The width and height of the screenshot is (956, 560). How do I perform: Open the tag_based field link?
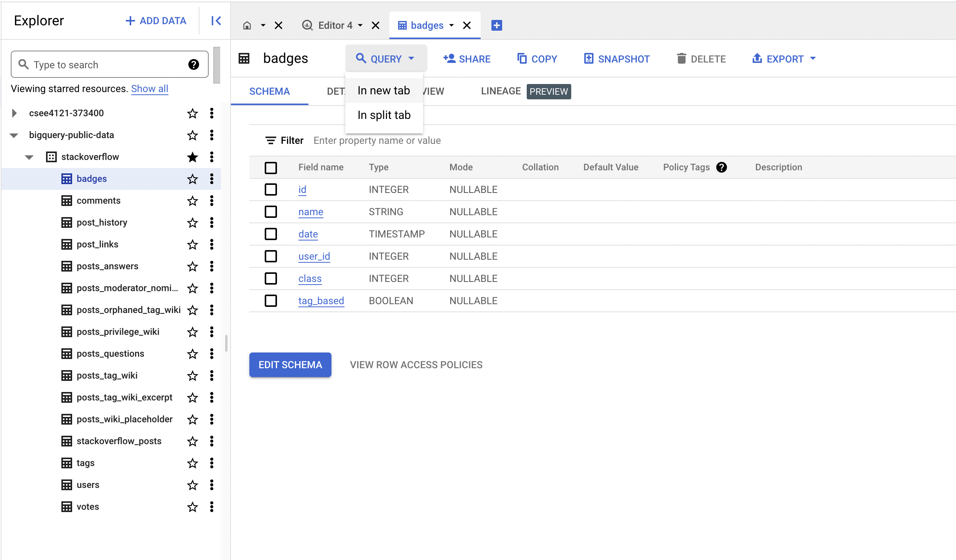tap(321, 301)
